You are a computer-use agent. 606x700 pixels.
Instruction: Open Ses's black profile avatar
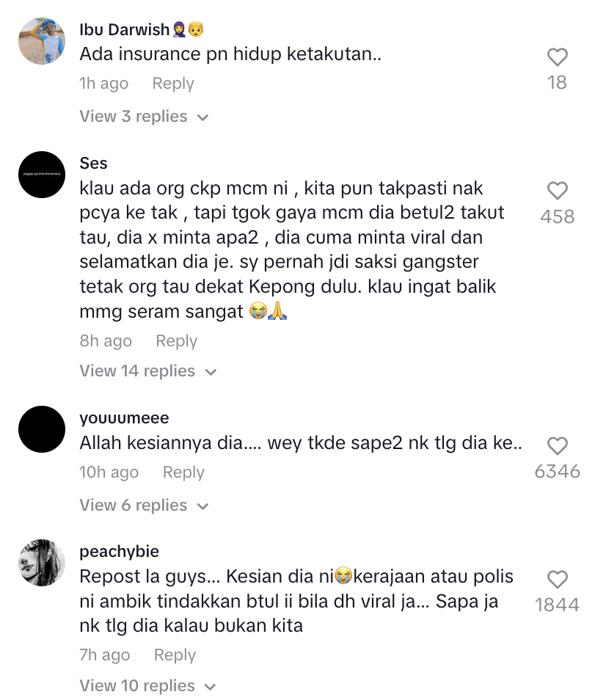[x=42, y=175]
